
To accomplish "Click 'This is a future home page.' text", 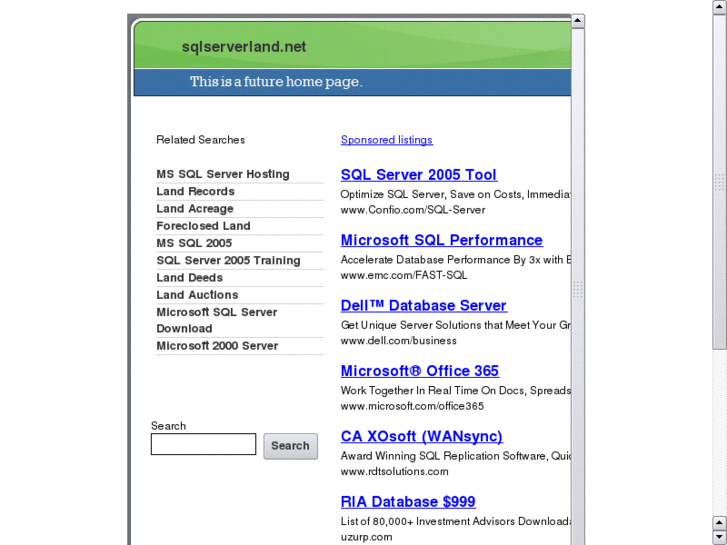I will (276, 82).
